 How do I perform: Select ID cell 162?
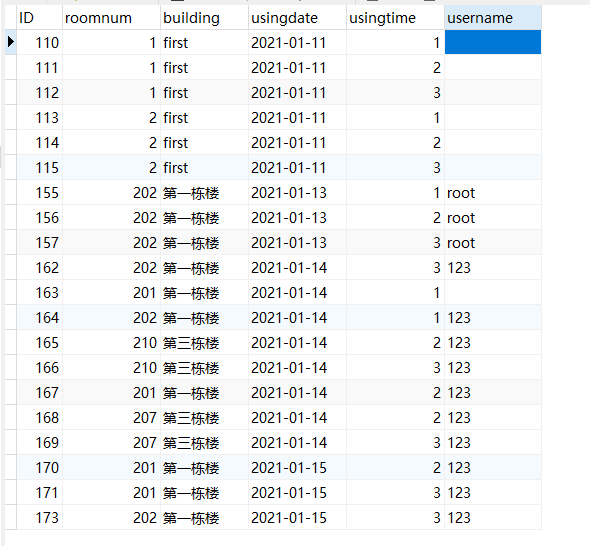(x=40, y=268)
